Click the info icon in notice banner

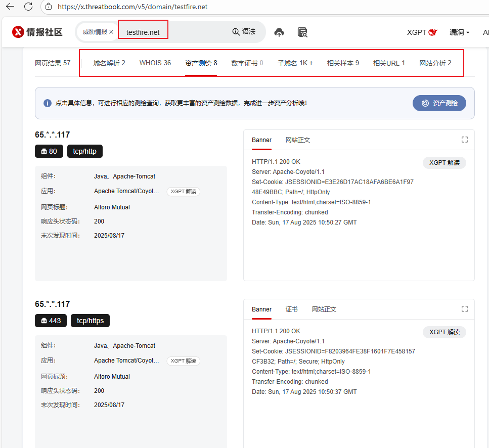[x=48, y=103]
